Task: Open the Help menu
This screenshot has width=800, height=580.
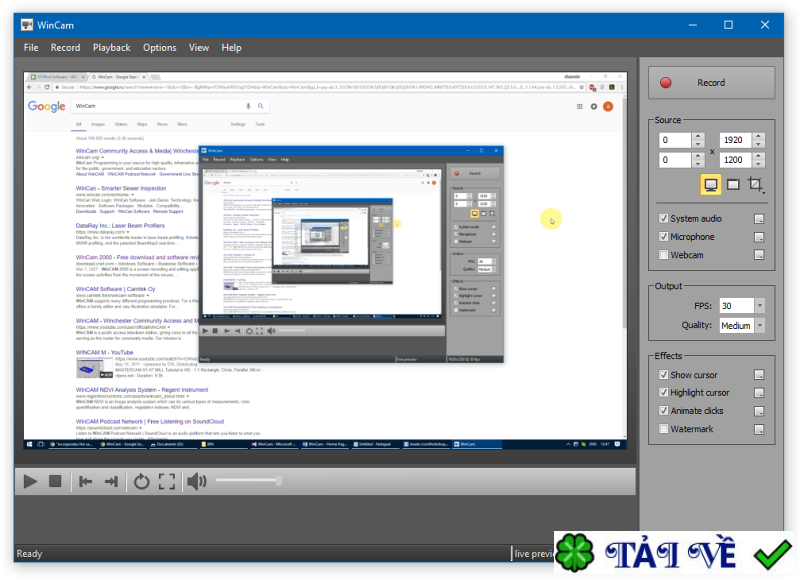Action: pos(231,47)
